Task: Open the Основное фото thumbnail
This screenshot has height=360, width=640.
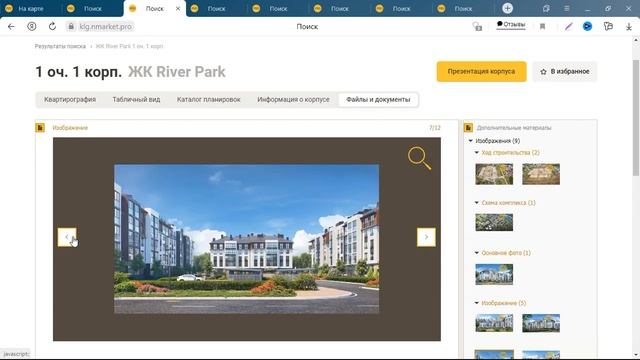Action: pyautogui.click(x=494, y=274)
